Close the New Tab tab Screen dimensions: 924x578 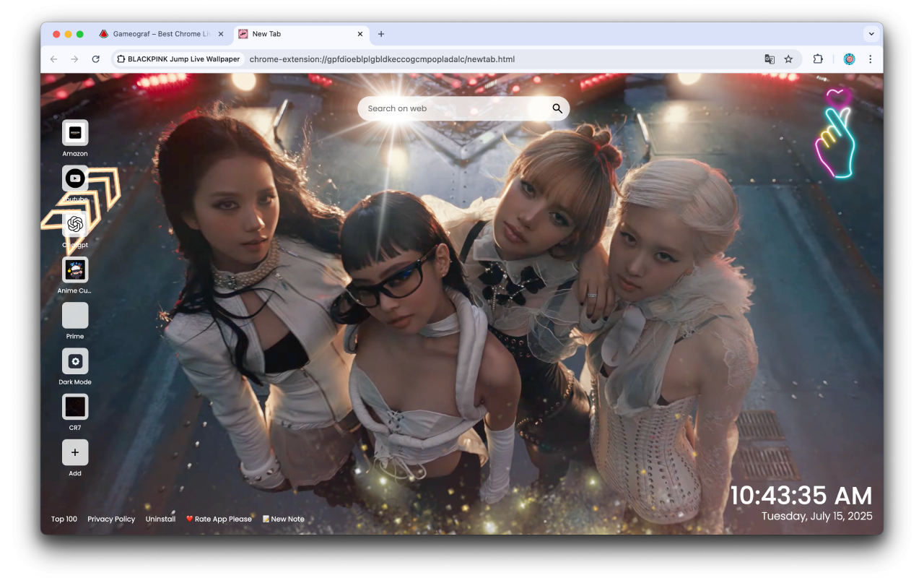click(360, 34)
